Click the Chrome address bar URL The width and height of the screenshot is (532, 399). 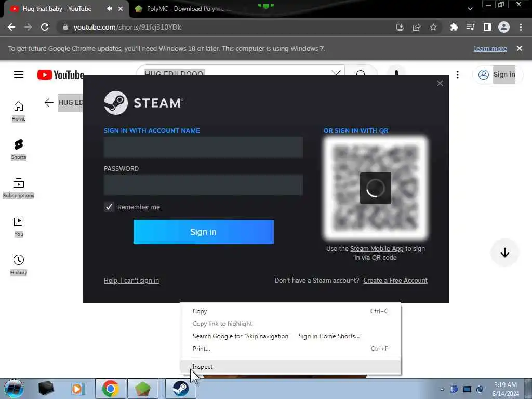(x=127, y=27)
